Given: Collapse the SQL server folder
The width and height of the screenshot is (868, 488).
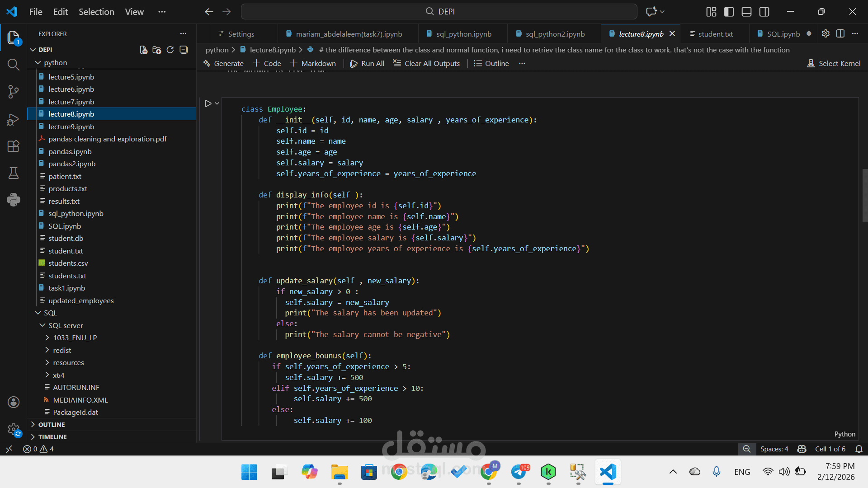Looking at the screenshot, I should click(x=66, y=325).
